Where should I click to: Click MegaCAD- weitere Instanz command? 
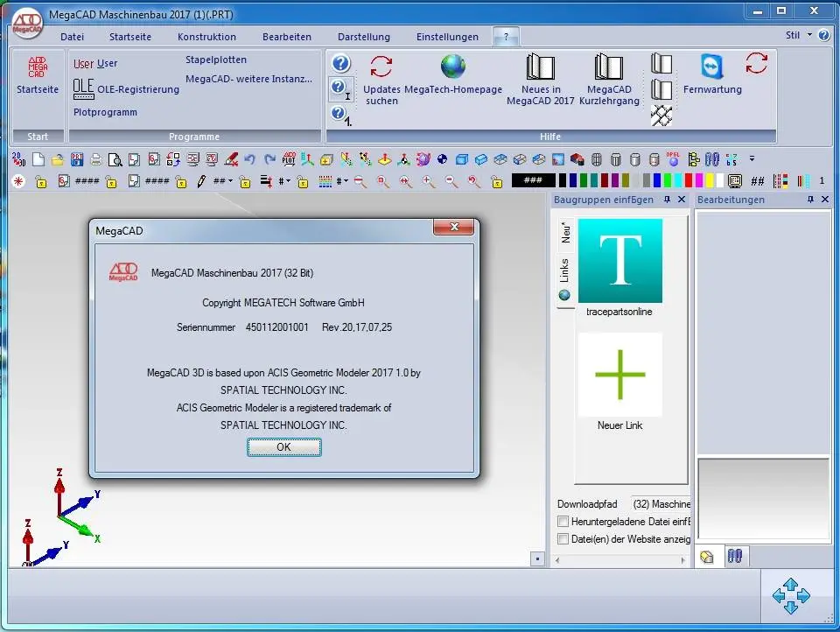tap(248, 79)
